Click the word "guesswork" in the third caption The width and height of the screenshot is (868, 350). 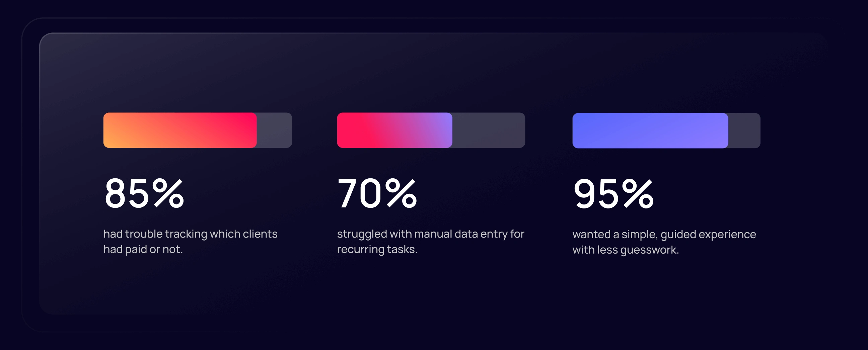[x=648, y=250]
